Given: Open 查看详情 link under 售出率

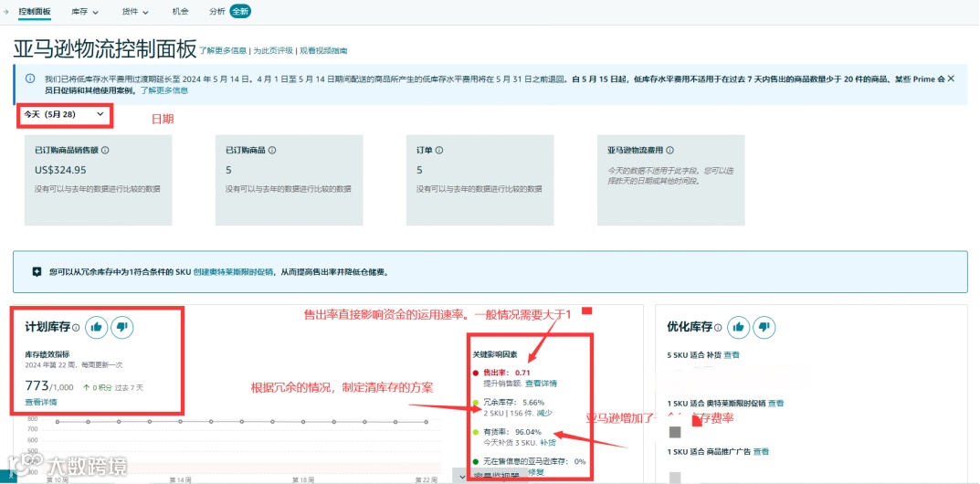Looking at the screenshot, I should 542,383.
